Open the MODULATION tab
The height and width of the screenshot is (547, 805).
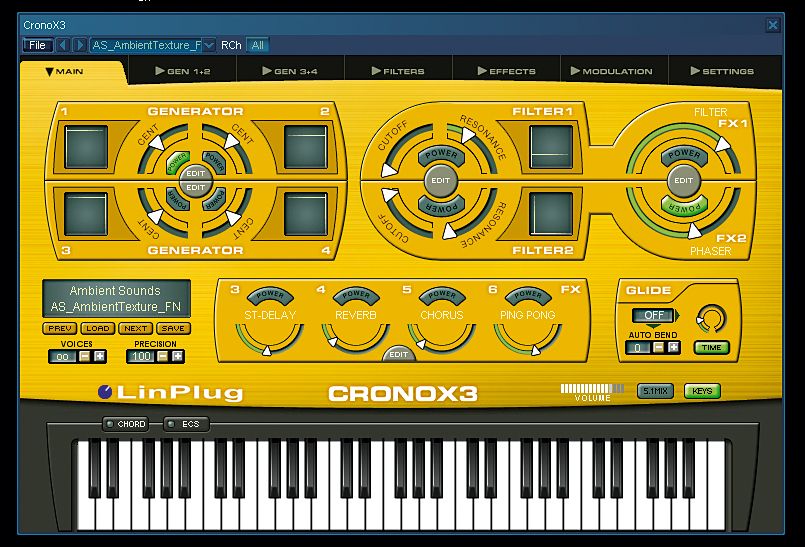611,71
